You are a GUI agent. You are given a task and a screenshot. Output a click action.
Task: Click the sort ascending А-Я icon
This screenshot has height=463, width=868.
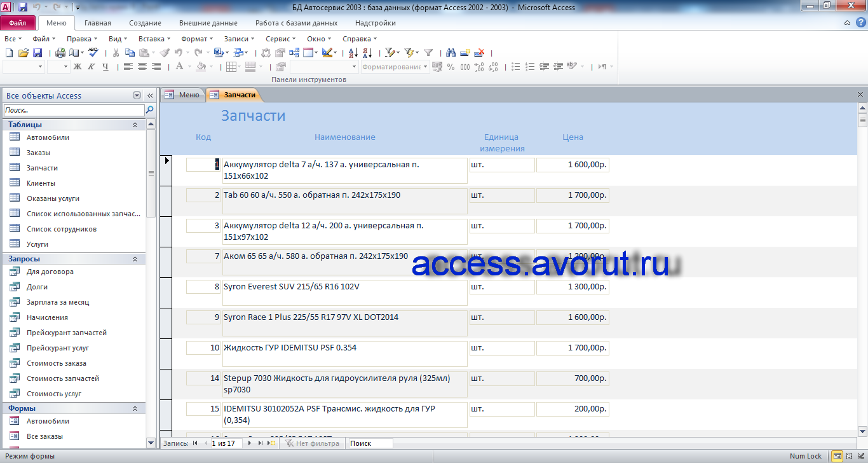point(353,53)
